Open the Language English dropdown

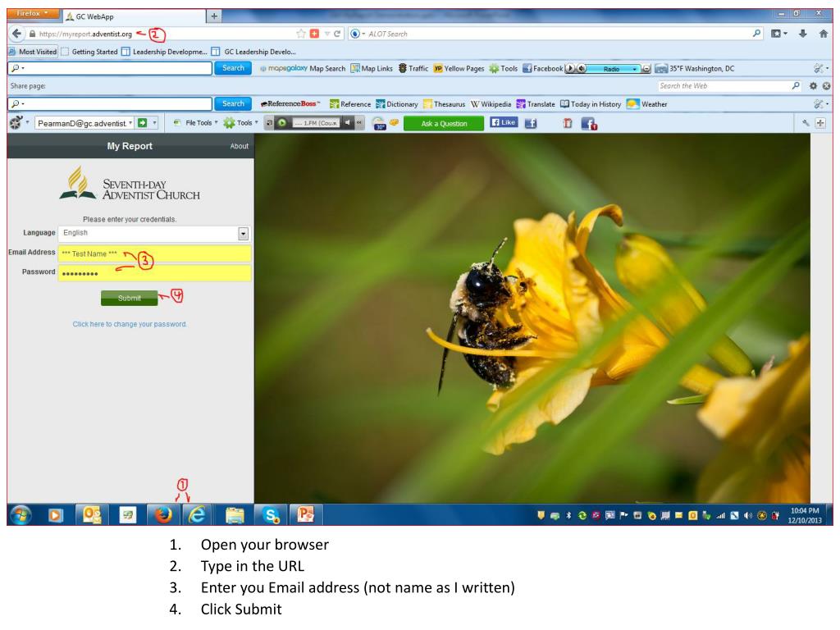pos(153,233)
